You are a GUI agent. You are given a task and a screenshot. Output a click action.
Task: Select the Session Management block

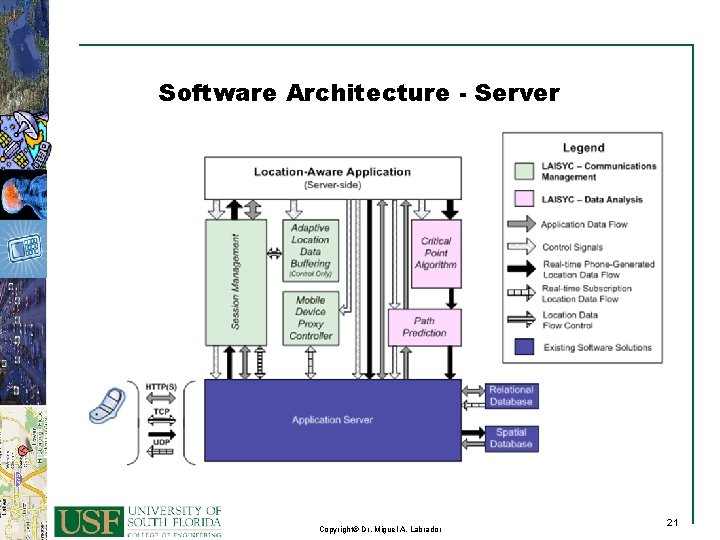coord(236,282)
